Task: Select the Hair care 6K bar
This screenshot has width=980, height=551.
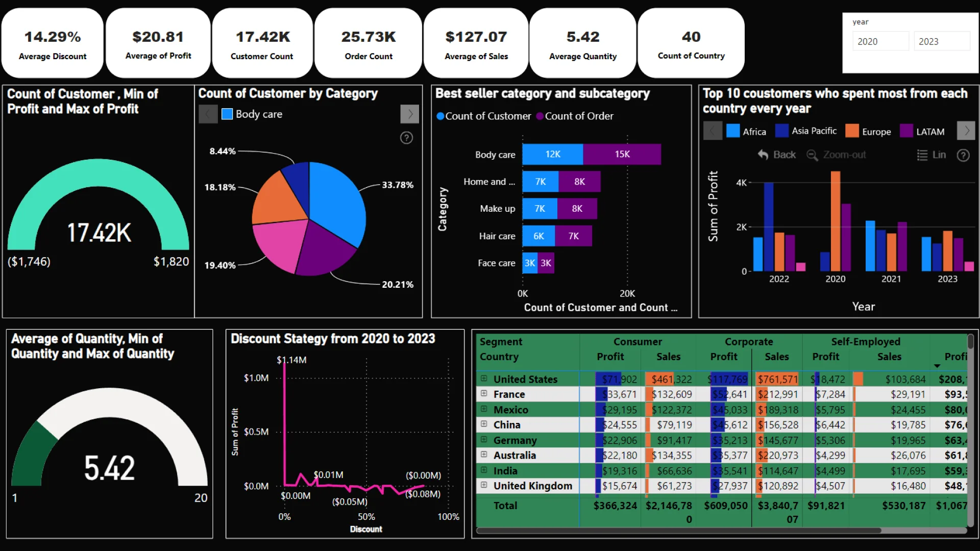Action: click(x=539, y=236)
